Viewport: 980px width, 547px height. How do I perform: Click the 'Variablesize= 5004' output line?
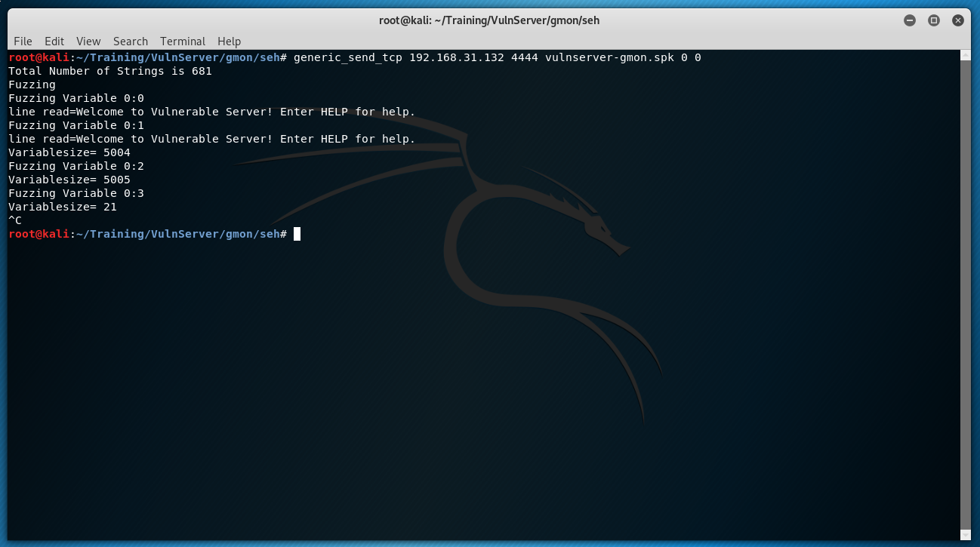69,152
